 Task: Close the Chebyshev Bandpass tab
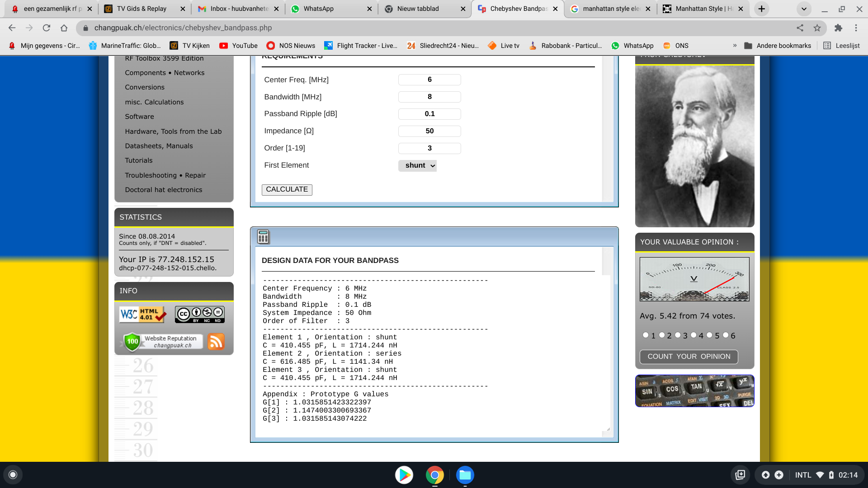point(555,9)
